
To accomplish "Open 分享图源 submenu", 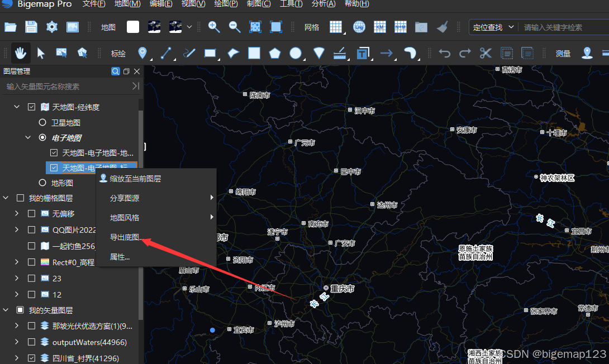I will (156, 198).
